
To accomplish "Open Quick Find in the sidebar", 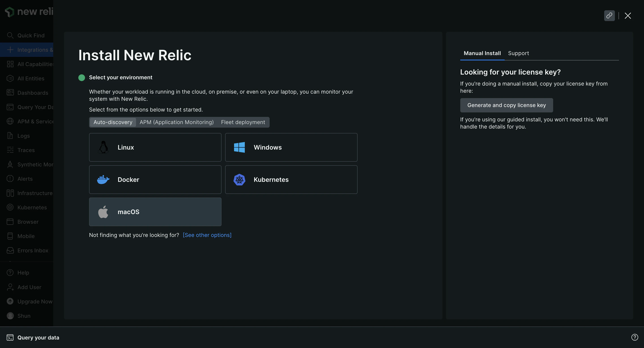I will pyautogui.click(x=26, y=35).
